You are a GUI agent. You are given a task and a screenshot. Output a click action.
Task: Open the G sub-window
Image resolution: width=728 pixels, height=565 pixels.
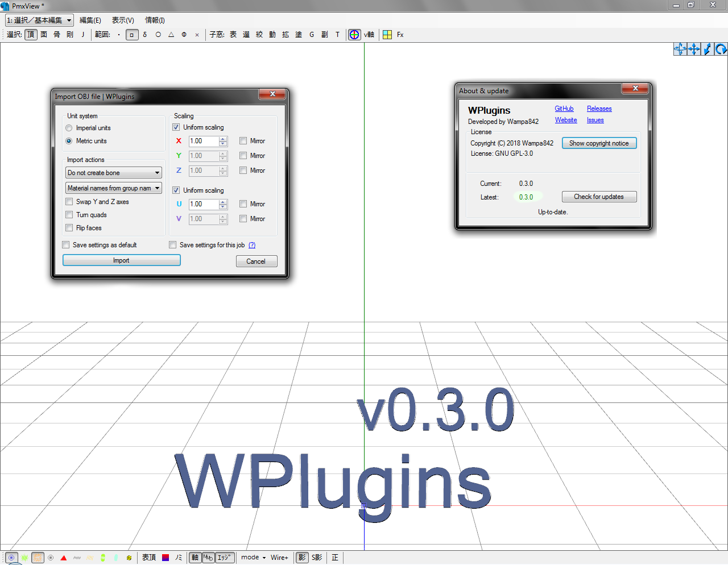pyautogui.click(x=312, y=35)
